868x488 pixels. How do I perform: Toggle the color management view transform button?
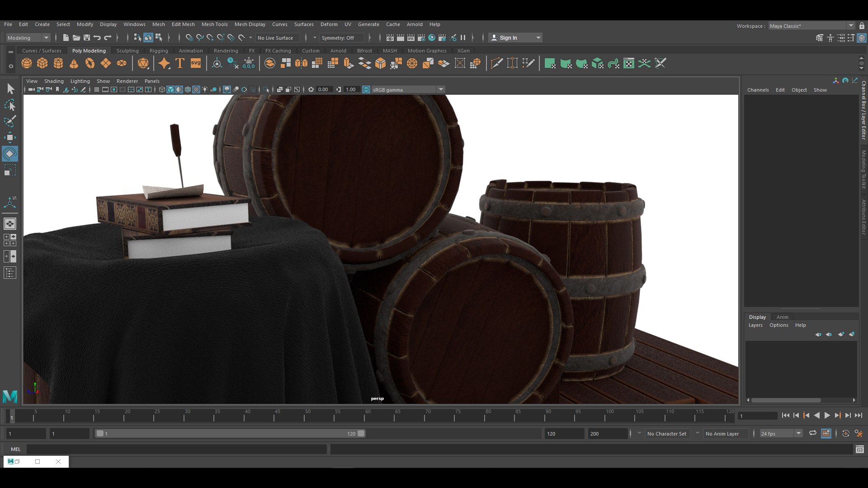click(x=366, y=89)
